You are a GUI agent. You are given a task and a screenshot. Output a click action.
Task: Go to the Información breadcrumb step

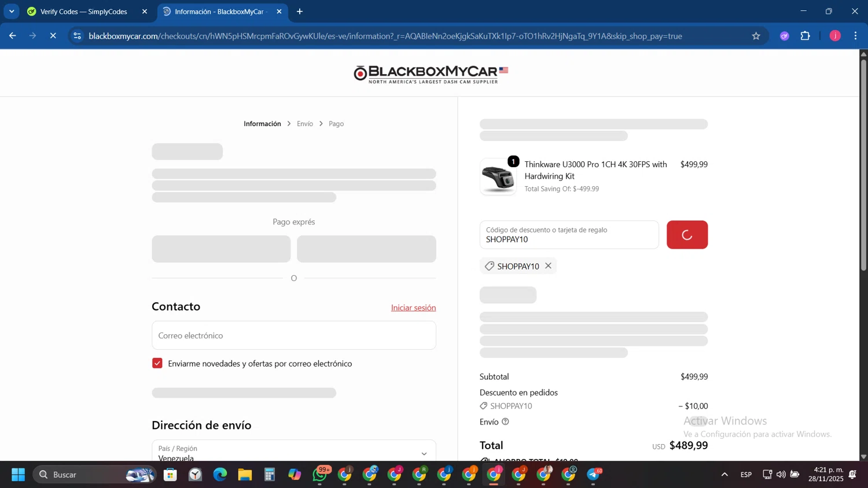(262, 124)
